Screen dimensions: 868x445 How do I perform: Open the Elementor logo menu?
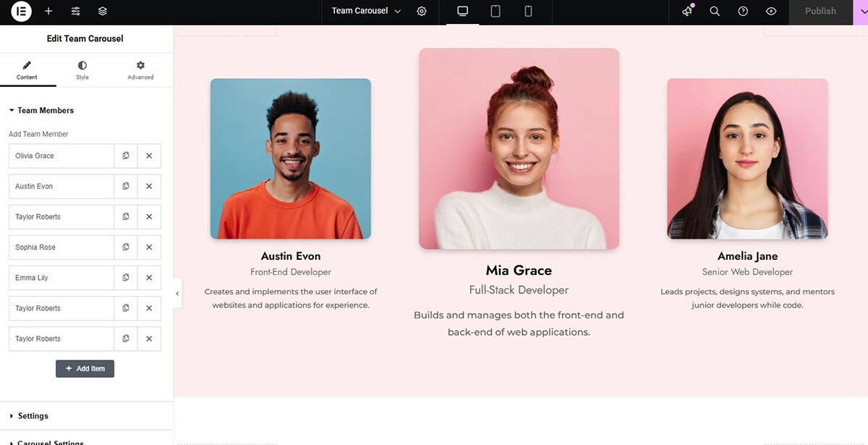coord(22,11)
